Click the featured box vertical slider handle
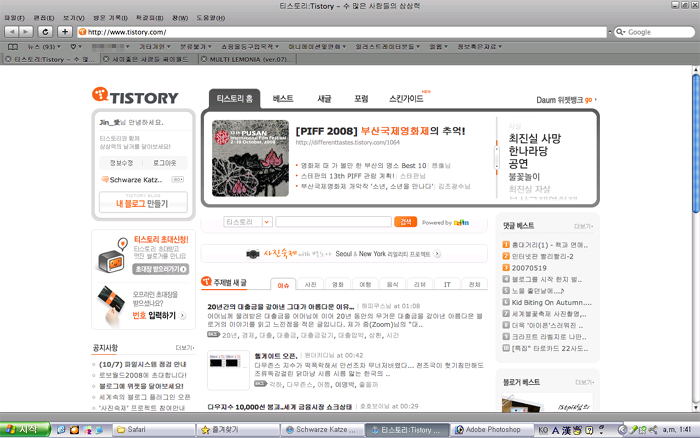Viewport: 700px width, 438px height. click(496, 157)
